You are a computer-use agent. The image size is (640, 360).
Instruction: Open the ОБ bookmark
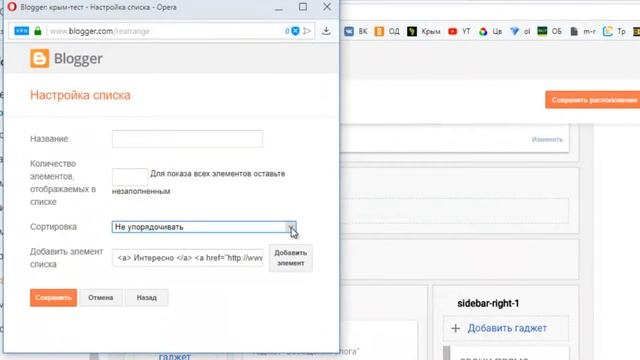point(549,31)
